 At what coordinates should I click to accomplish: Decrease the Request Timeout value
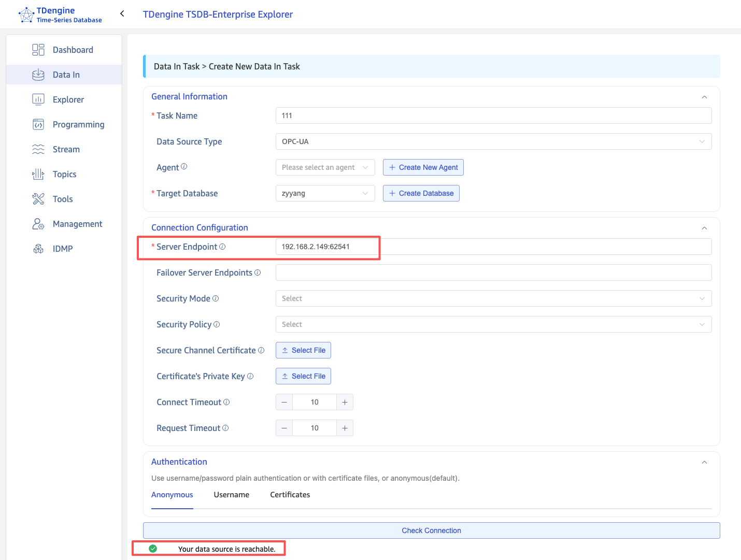pyautogui.click(x=284, y=428)
